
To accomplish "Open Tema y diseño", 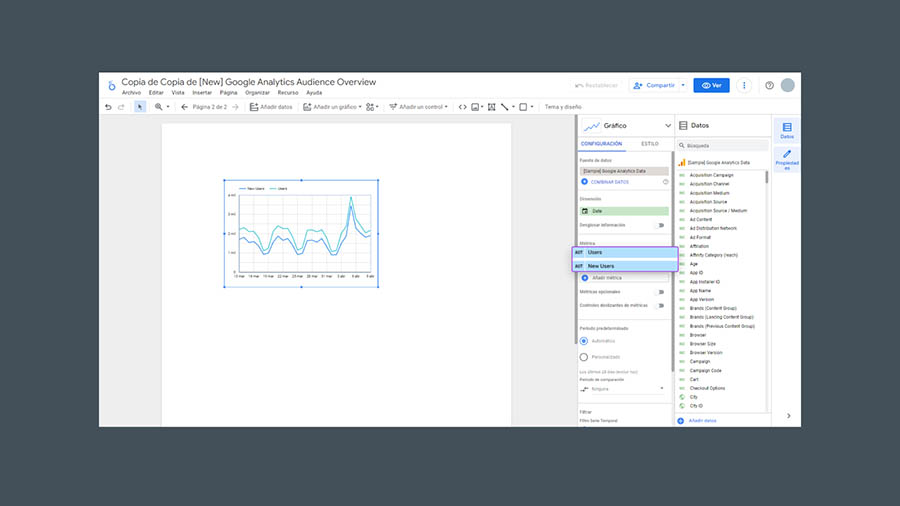I will tap(563, 107).
